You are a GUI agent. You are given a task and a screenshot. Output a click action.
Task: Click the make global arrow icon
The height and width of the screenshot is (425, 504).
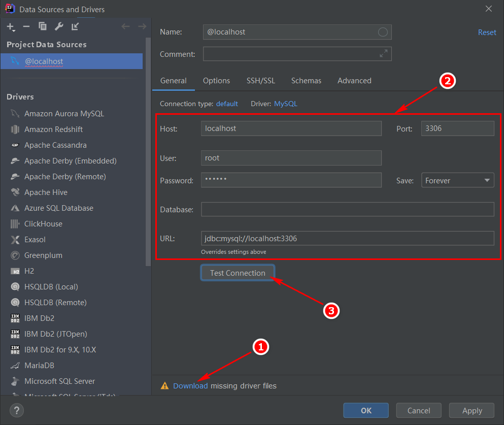click(x=75, y=26)
